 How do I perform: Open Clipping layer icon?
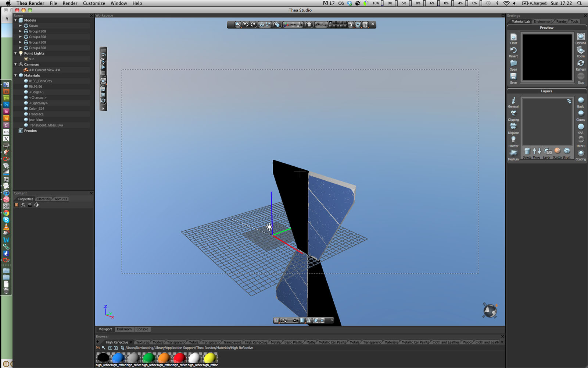[x=513, y=116]
